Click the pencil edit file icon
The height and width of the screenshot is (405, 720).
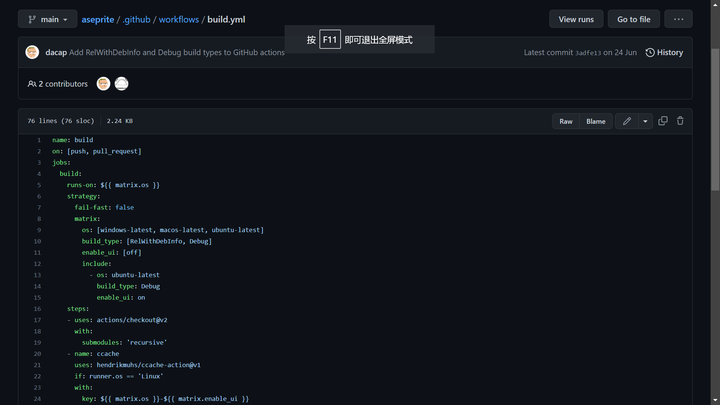(627, 121)
